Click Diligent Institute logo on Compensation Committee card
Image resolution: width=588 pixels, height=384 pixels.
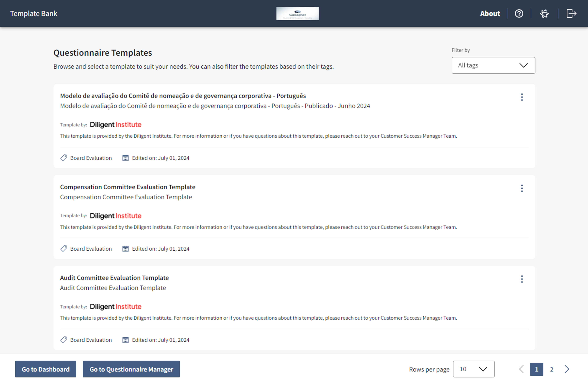[116, 216]
